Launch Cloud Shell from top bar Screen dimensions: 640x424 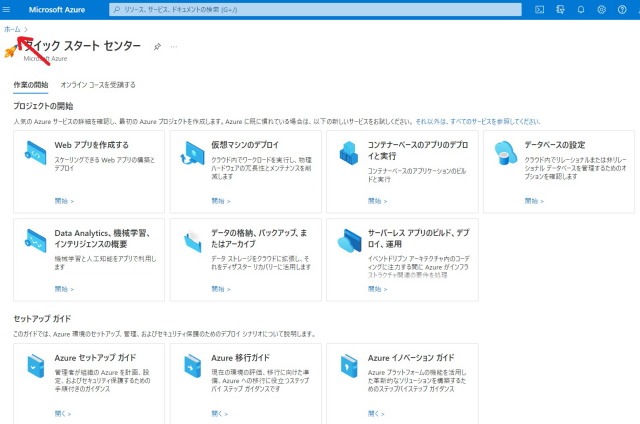tap(540, 9)
